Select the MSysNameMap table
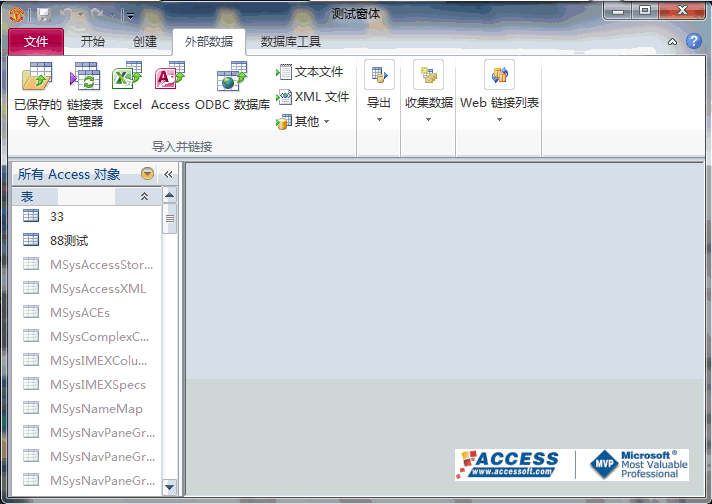The image size is (712, 504). tap(87, 409)
